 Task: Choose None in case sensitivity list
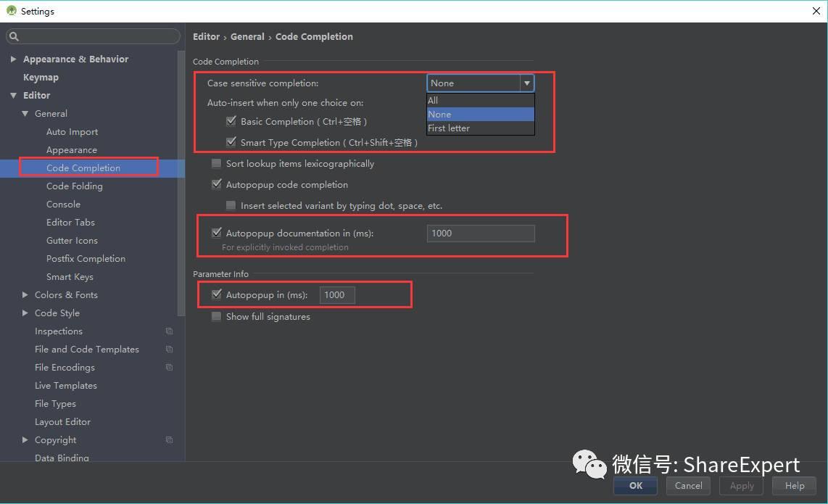481,114
